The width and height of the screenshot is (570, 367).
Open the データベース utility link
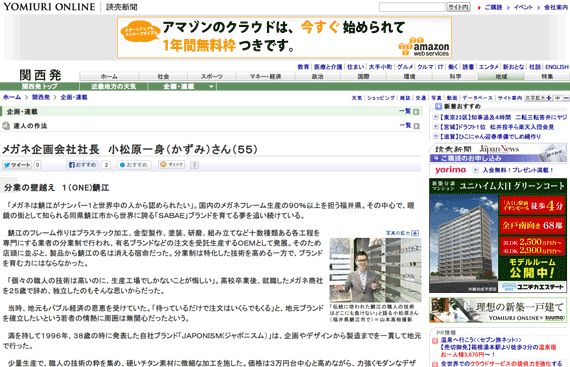(477, 98)
